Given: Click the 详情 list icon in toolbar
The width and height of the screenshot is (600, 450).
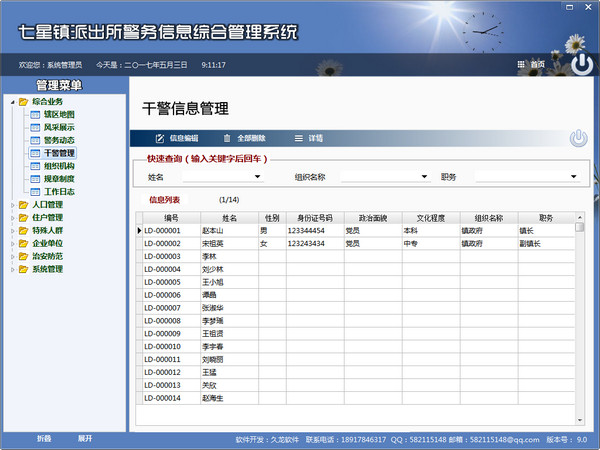Looking at the screenshot, I should [x=298, y=138].
